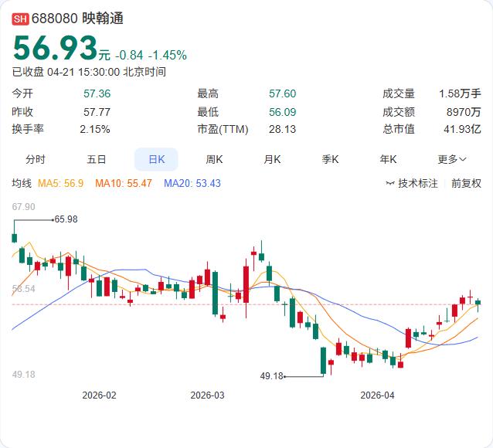Image resolution: width=493 pixels, height=448 pixels.
Task: Click the 技术标注 wave icon
Action: [390, 183]
